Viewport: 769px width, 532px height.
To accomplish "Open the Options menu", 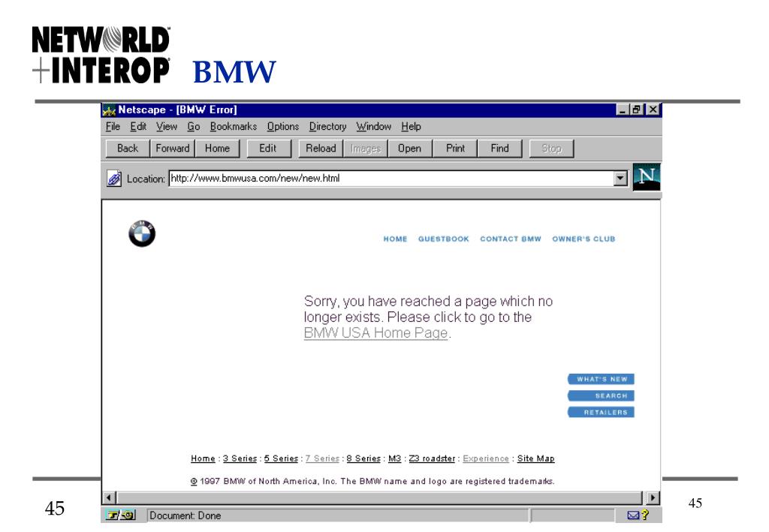I will point(283,126).
